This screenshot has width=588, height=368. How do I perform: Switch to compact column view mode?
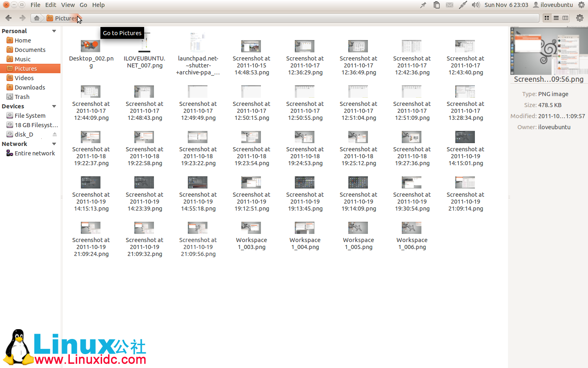click(566, 18)
